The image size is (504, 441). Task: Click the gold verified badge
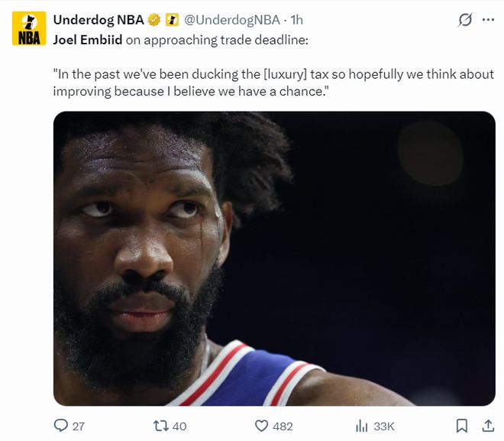(x=154, y=21)
